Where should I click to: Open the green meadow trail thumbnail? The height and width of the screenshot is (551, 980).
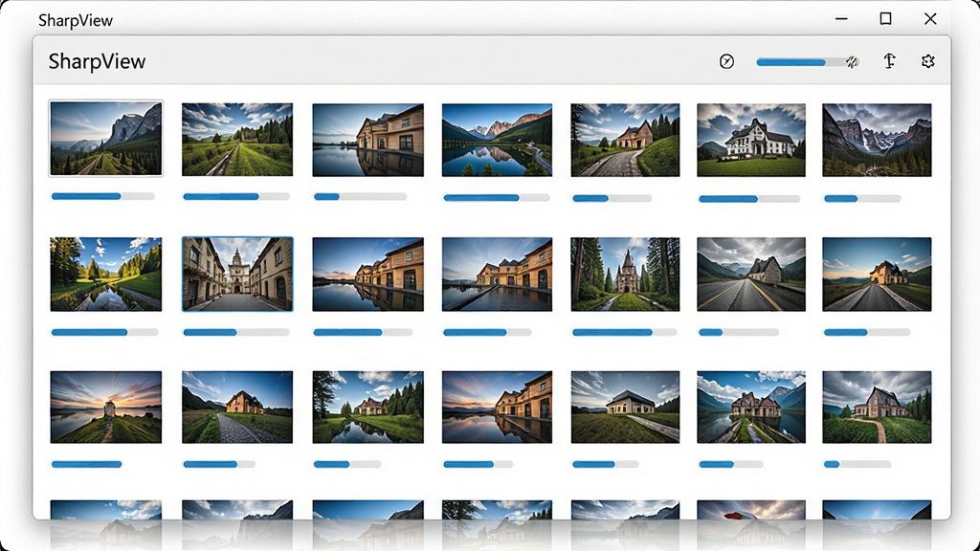tap(237, 140)
